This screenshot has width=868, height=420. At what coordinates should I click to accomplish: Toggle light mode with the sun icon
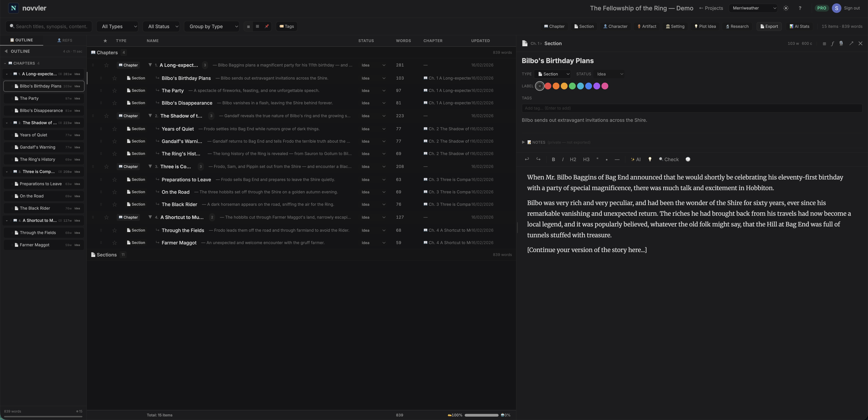pyautogui.click(x=786, y=8)
